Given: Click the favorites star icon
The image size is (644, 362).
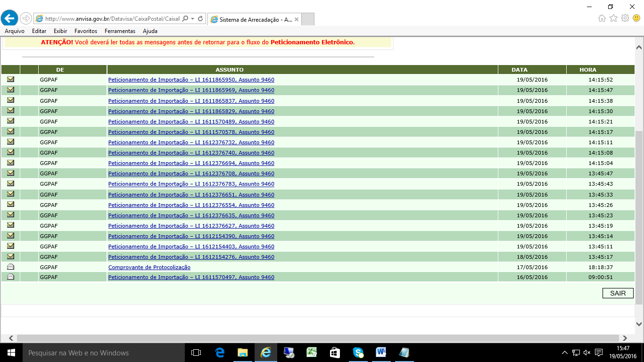Looking at the screenshot, I should 613,18.
